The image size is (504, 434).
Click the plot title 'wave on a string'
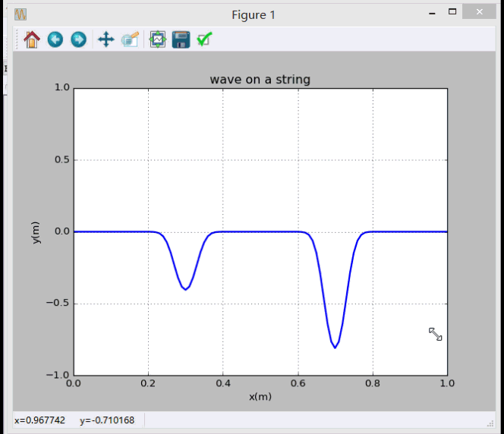(260, 80)
